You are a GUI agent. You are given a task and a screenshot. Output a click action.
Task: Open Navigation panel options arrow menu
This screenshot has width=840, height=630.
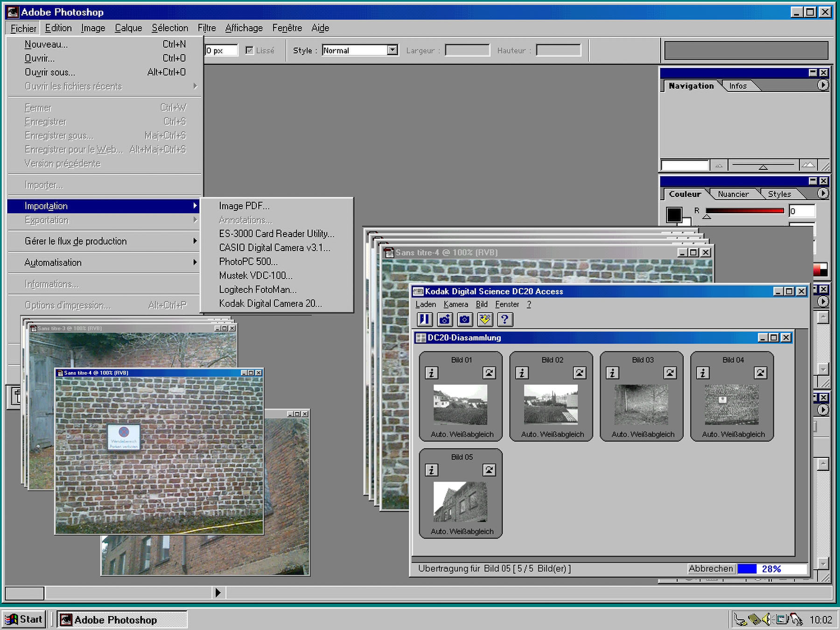pyautogui.click(x=823, y=85)
